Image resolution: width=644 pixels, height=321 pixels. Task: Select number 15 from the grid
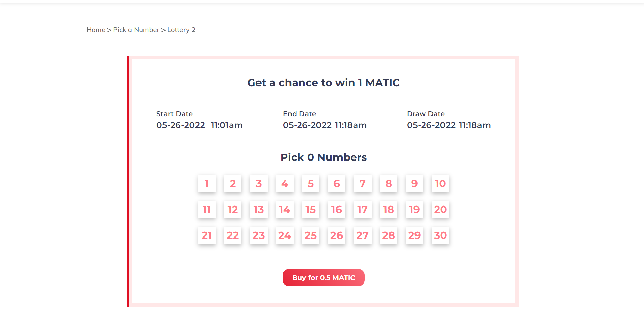click(x=310, y=210)
